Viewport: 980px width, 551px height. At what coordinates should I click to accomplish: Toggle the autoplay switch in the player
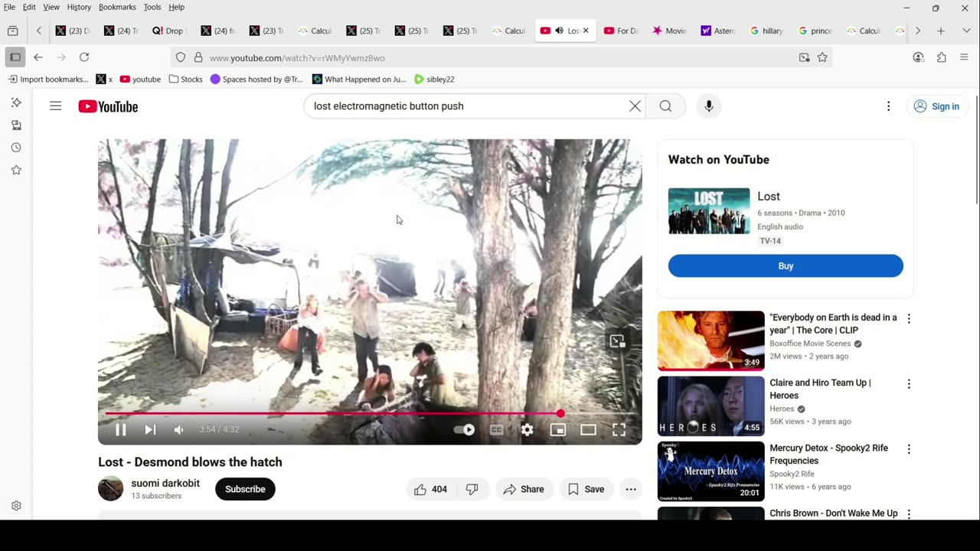[465, 430]
